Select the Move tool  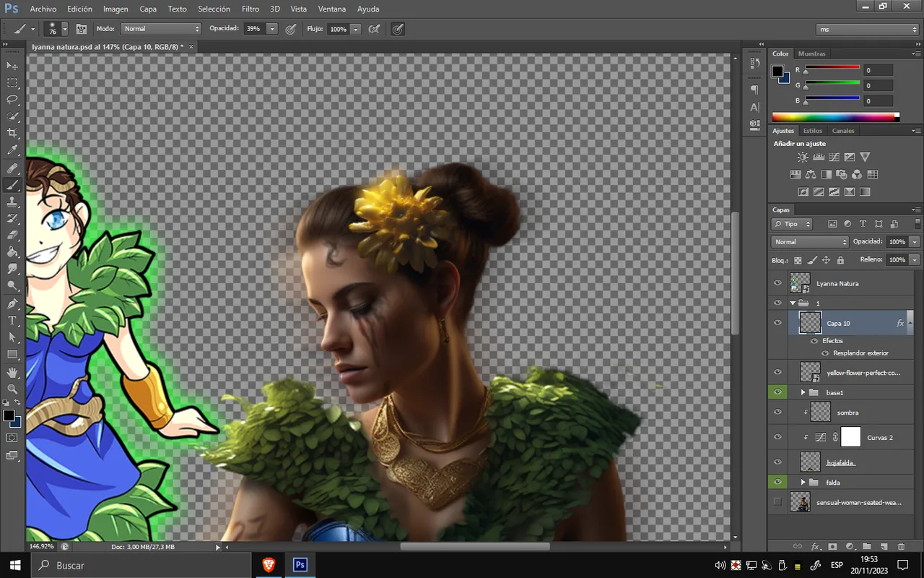(x=12, y=66)
